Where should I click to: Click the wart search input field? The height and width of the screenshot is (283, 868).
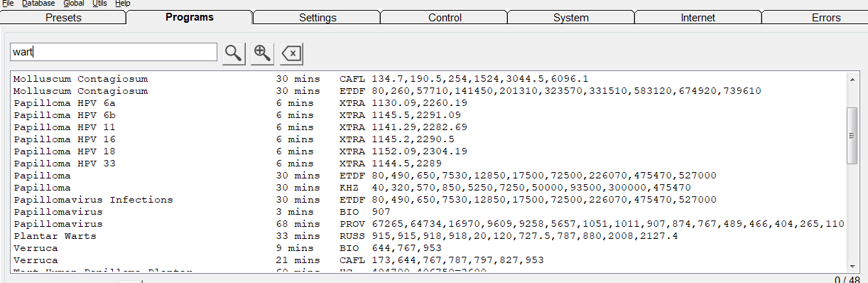114,52
